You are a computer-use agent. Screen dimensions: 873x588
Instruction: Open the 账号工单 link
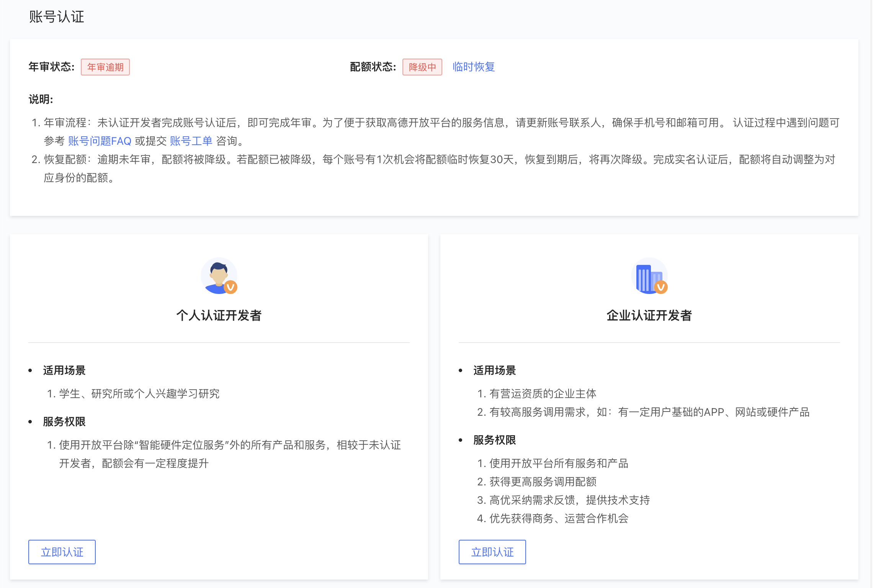191,141
